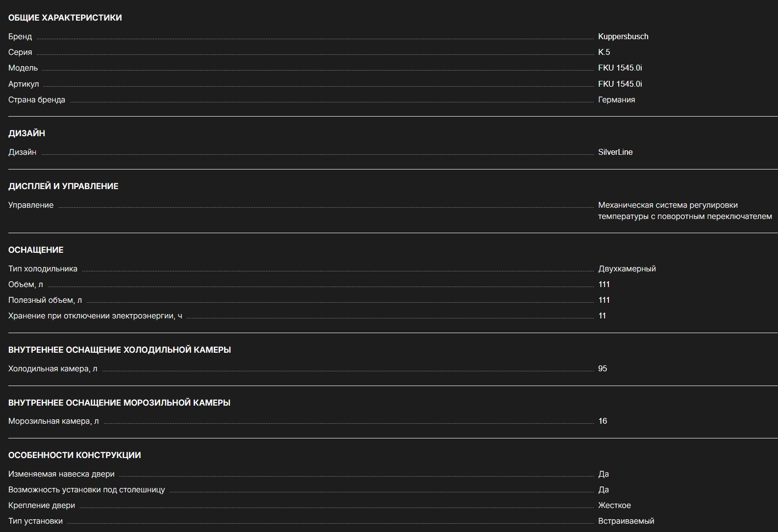778x532 pixels.
Task: Select the Модель value FKU 1545.0i
Action: pos(620,68)
